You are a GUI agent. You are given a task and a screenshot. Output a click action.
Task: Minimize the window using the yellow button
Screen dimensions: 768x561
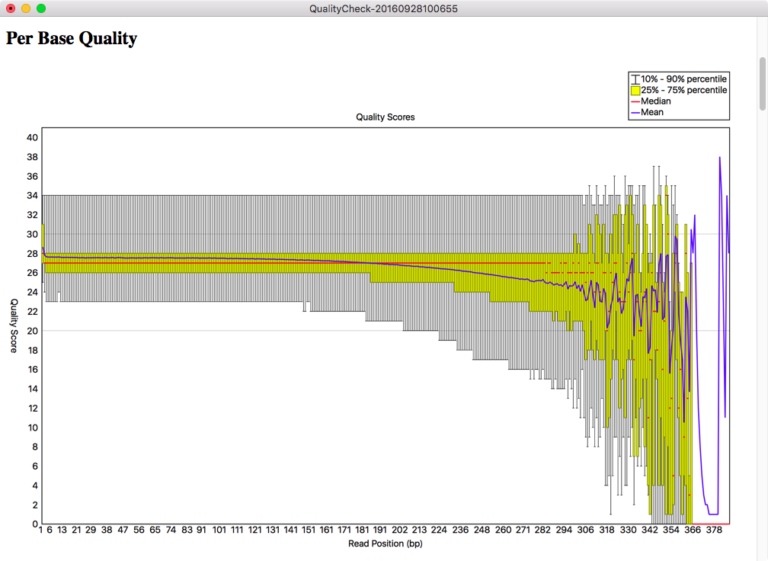[x=25, y=8]
